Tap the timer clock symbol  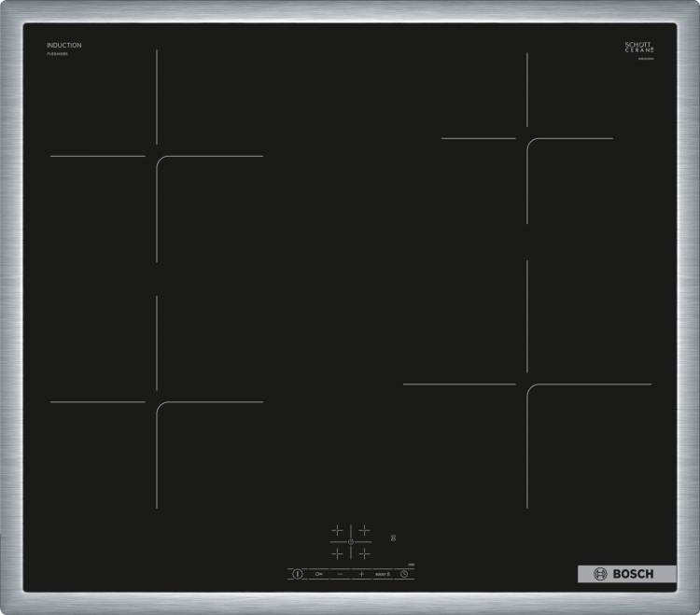[x=403, y=574]
